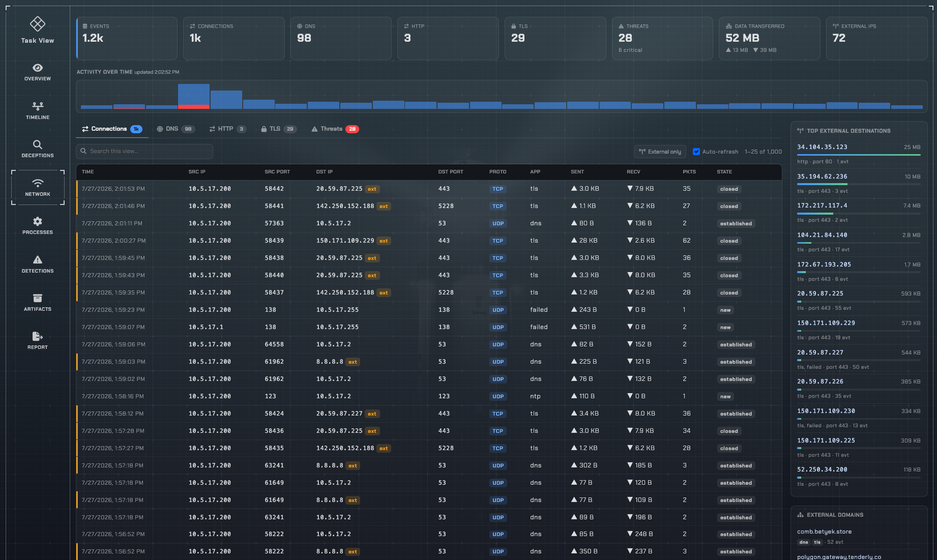Uncheck the Auto-refresh checkbox

tap(696, 152)
